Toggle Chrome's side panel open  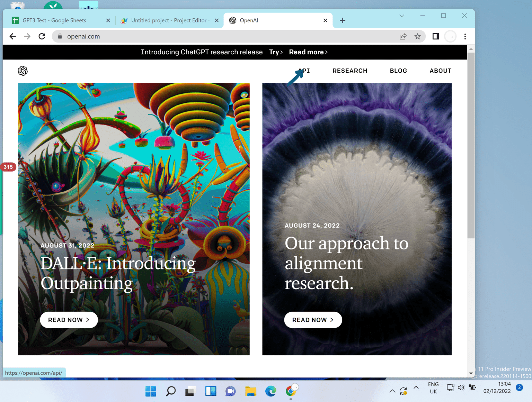pos(435,36)
